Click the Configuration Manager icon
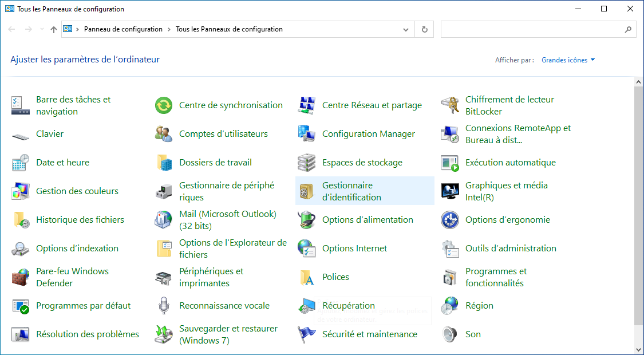This screenshot has height=355, width=644. tap(306, 135)
